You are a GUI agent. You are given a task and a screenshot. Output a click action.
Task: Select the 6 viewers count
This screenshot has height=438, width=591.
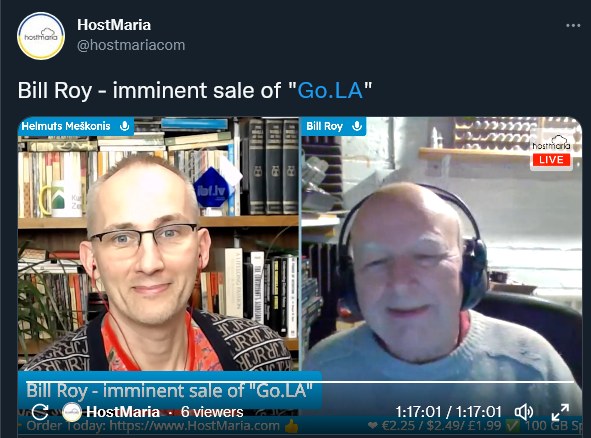click(x=212, y=412)
